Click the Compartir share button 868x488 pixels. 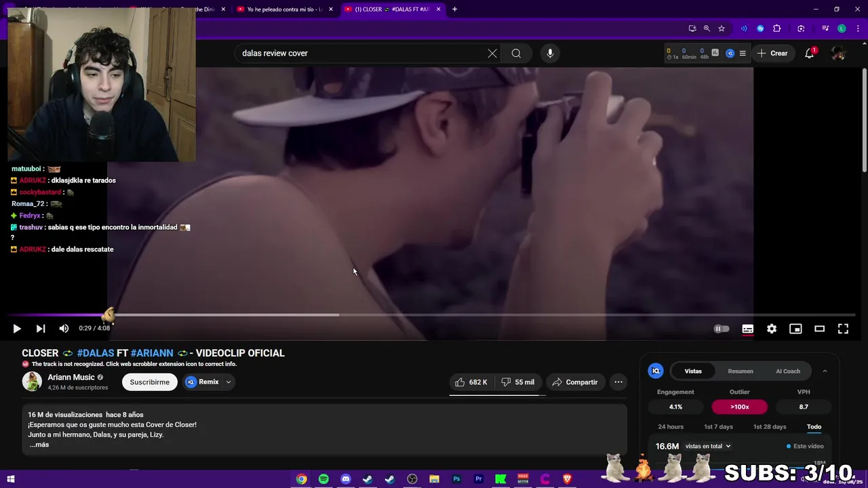pos(575,382)
